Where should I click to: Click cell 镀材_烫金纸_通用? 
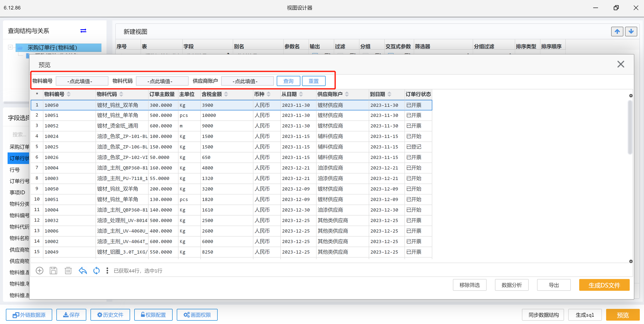pos(122,126)
